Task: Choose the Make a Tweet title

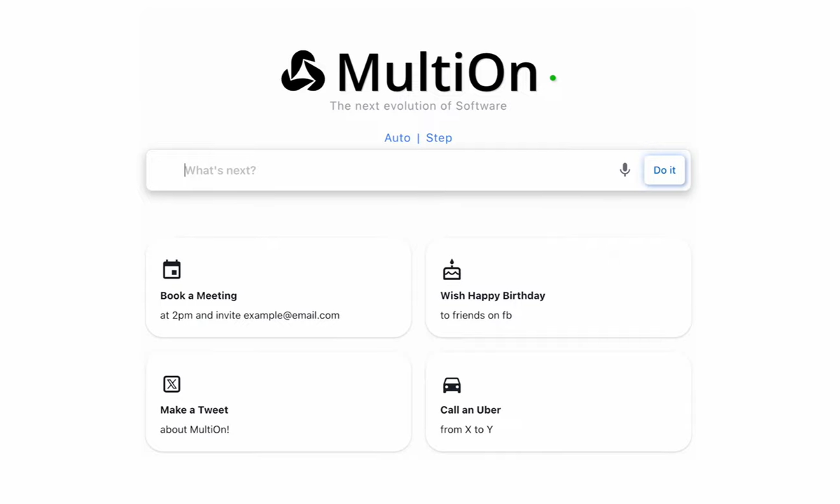Action: point(195,409)
